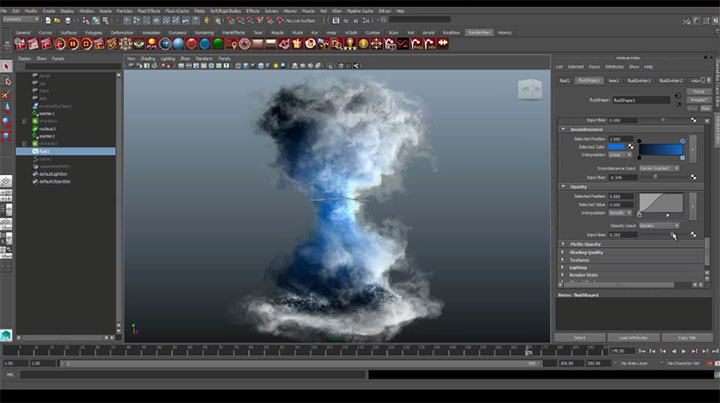Click the view cube in viewport

[530, 89]
